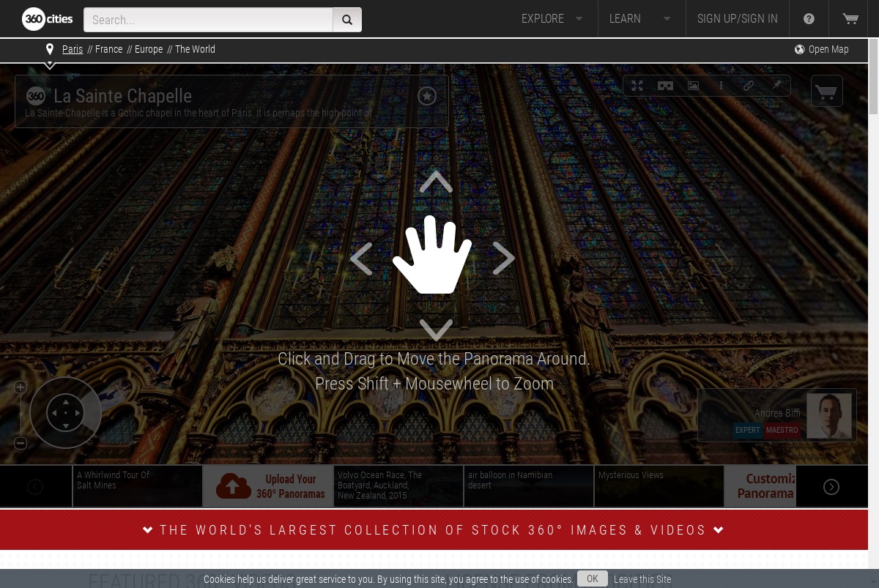The height and width of the screenshot is (588, 879).
Task: Open the help question mark icon
Action: tap(809, 19)
